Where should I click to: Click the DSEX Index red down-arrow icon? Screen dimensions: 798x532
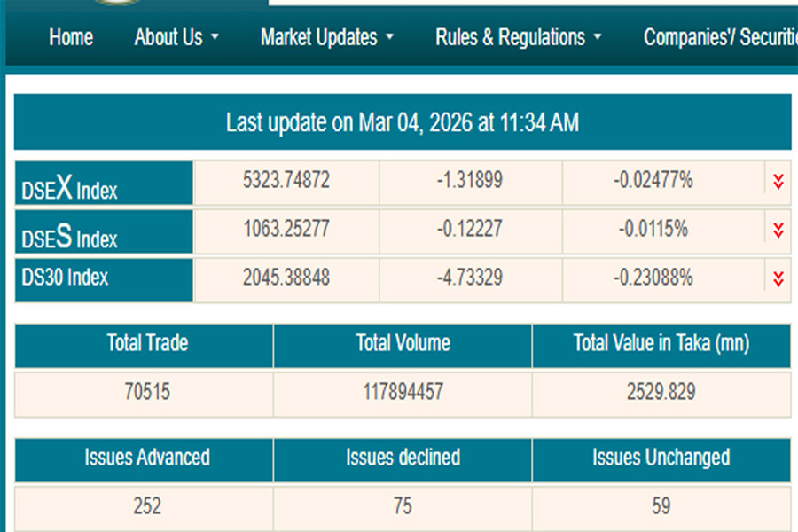[778, 182]
